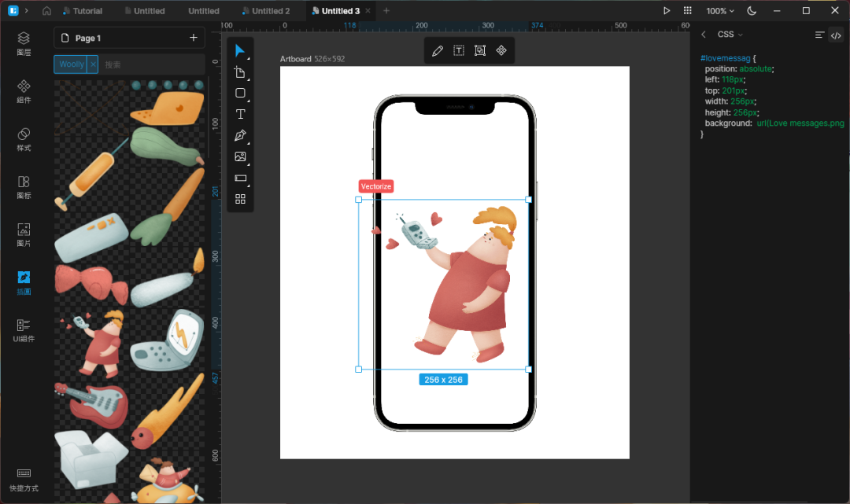The width and height of the screenshot is (850, 504).
Task: Click the pencil edit icon above artboard
Action: coord(438,50)
